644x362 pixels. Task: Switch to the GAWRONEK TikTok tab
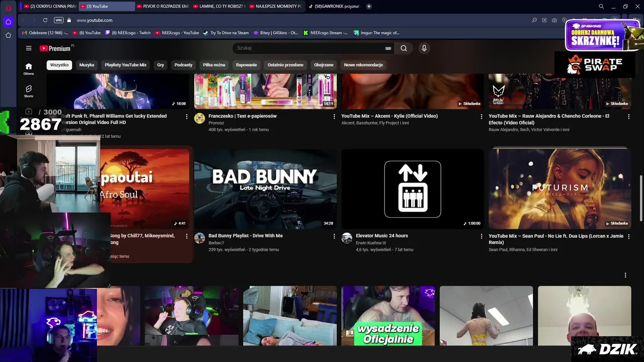334,7
